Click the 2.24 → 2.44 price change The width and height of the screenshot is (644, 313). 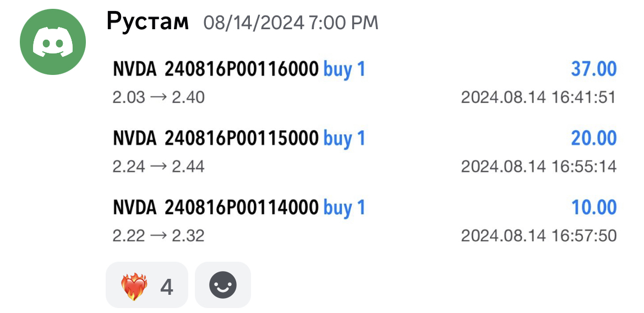click(159, 166)
